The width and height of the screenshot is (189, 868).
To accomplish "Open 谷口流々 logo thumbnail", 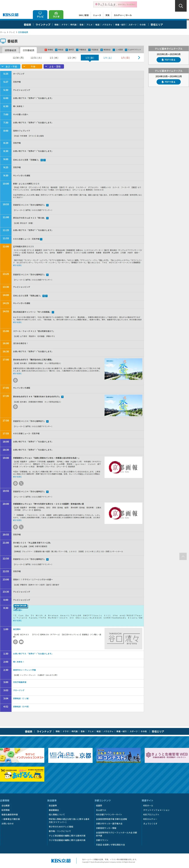I will click(x=123, y=639).
